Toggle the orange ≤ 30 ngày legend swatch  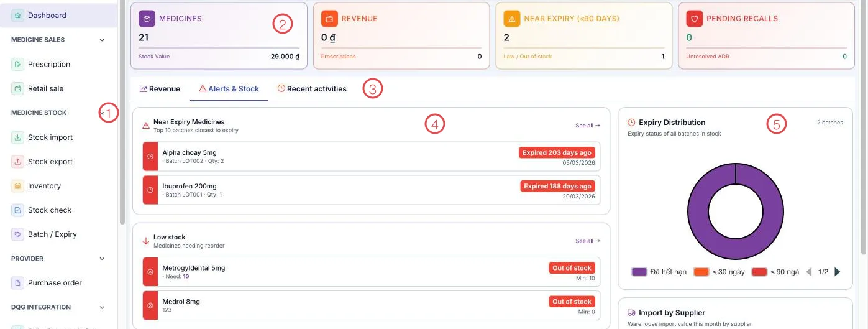pyautogui.click(x=701, y=272)
